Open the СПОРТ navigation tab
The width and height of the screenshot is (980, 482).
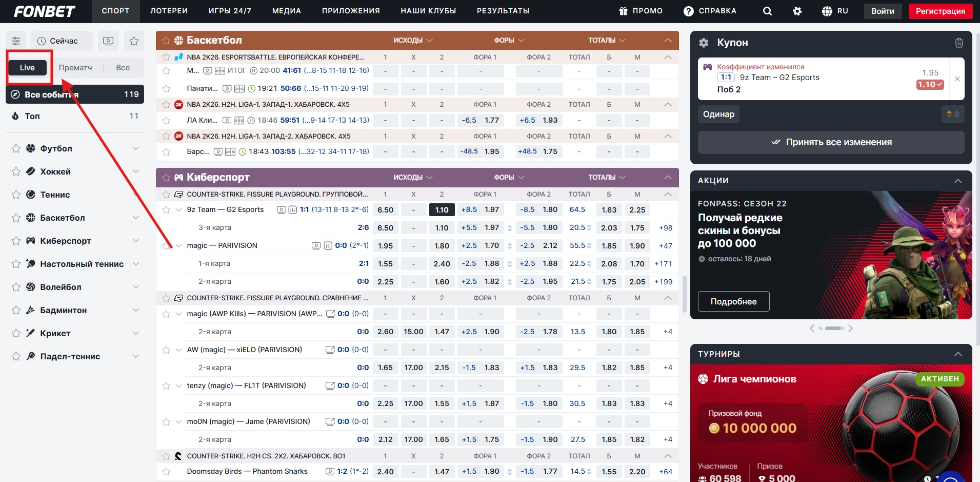(115, 11)
